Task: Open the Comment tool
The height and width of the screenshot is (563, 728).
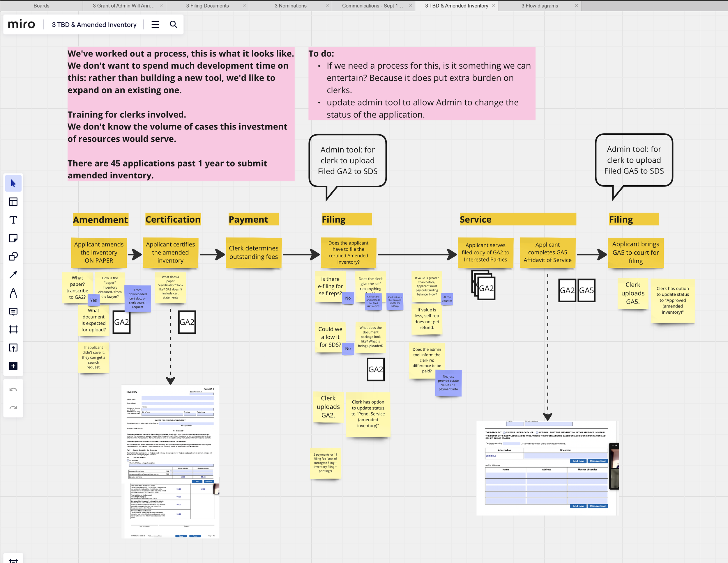Action: point(13,312)
